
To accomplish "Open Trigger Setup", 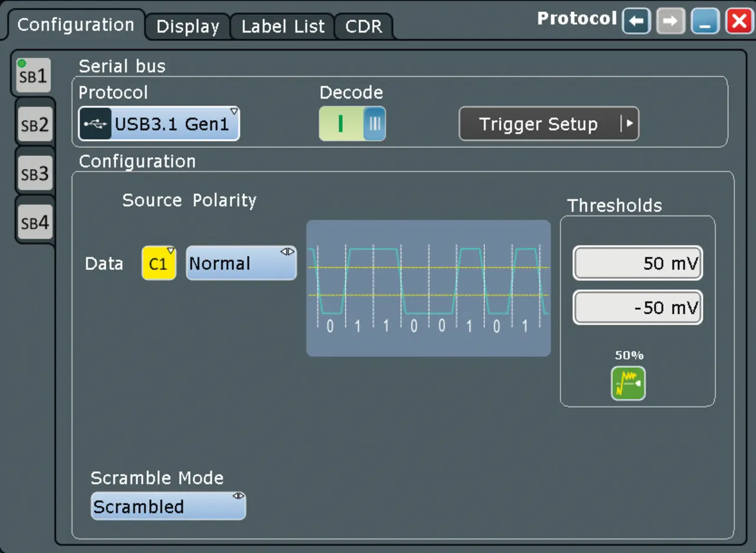I will pos(548,124).
